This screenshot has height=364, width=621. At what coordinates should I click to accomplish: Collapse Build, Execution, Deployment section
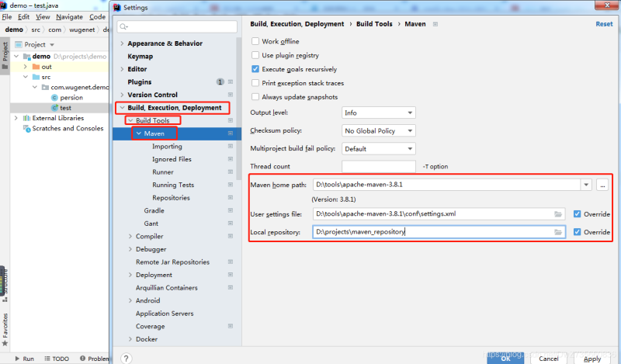[122, 107]
